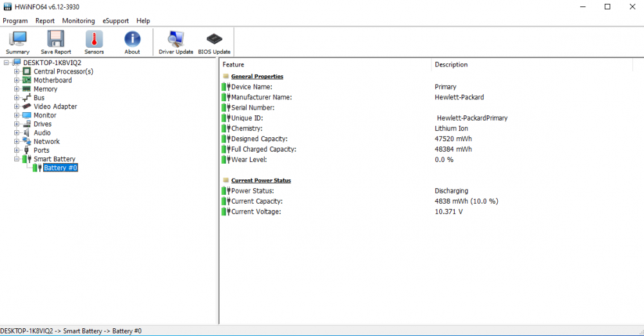The height and width of the screenshot is (336, 644).
Task: Open the Summary toolbar icon
Action: (17, 42)
